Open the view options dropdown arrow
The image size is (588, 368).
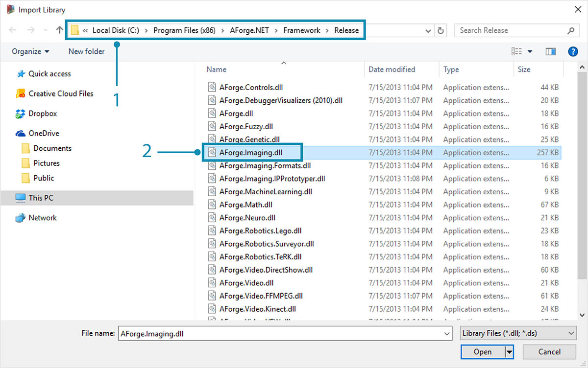[x=530, y=51]
